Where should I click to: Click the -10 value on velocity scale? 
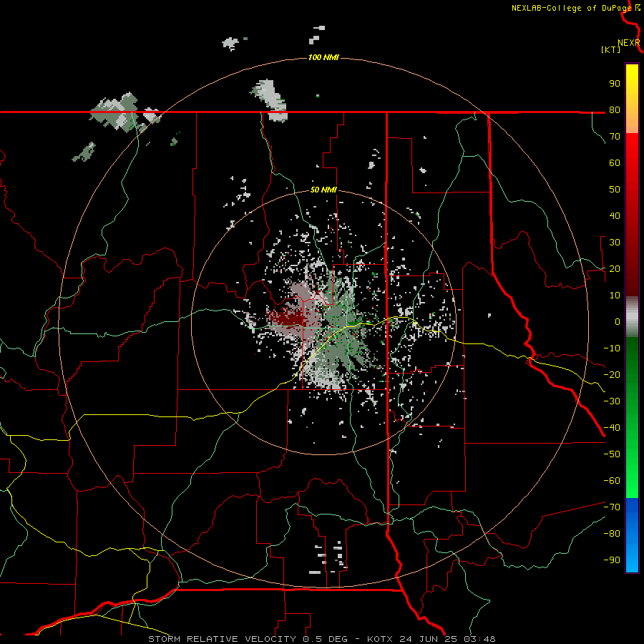click(612, 348)
